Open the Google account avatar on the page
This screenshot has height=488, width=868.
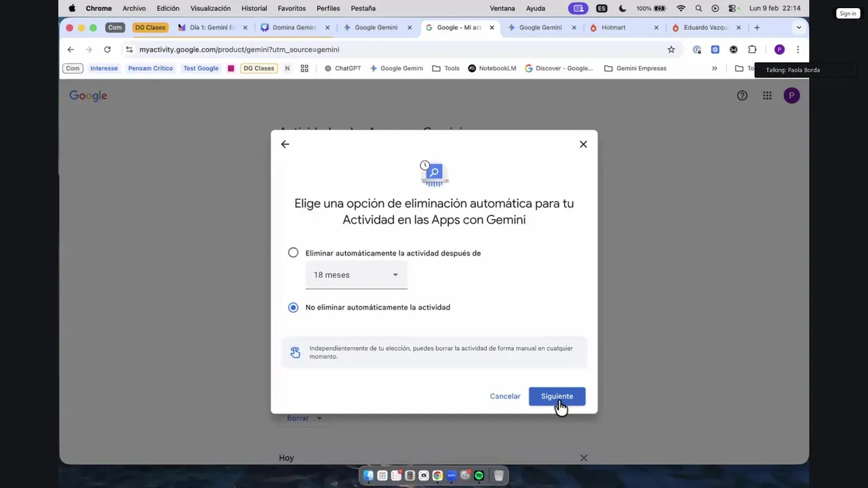click(x=791, y=96)
